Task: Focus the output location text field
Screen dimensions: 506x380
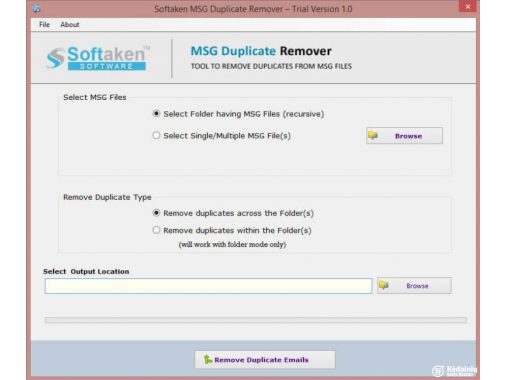Action: (208, 286)
